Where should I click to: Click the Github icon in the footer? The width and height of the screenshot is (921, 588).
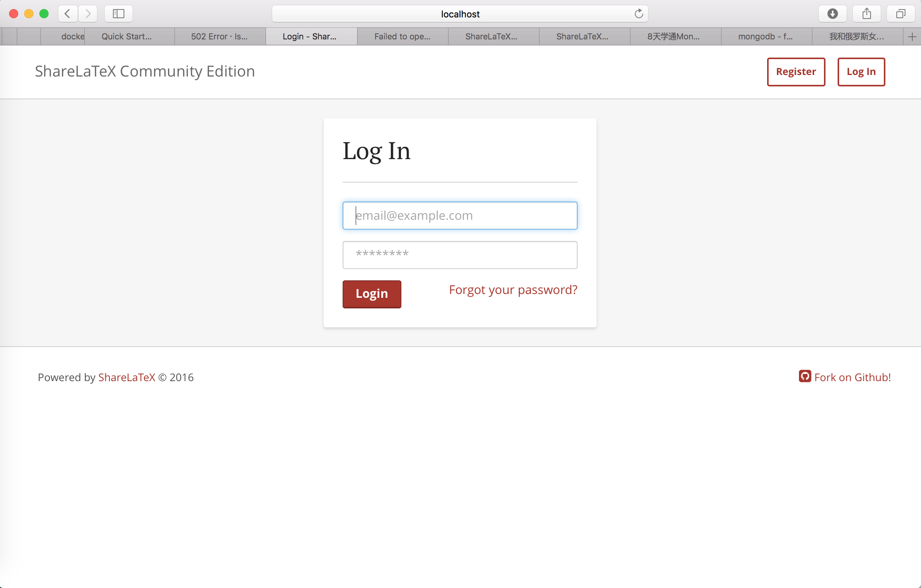pyautogui.click(x=805, y=376)
